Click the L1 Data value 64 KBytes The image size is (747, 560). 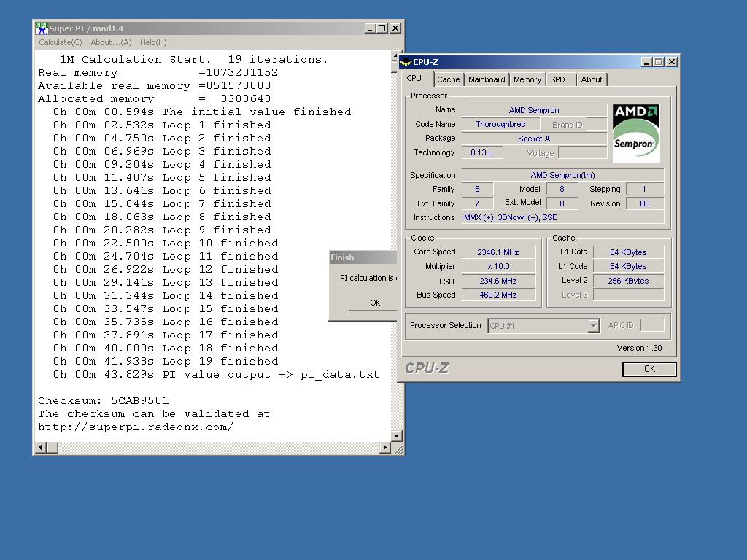click(628, 252)
